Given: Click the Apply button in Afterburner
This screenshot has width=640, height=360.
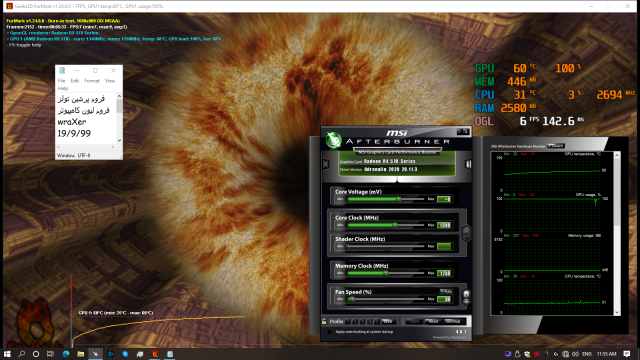Looking at the screenshot, I should pos(413,322).
